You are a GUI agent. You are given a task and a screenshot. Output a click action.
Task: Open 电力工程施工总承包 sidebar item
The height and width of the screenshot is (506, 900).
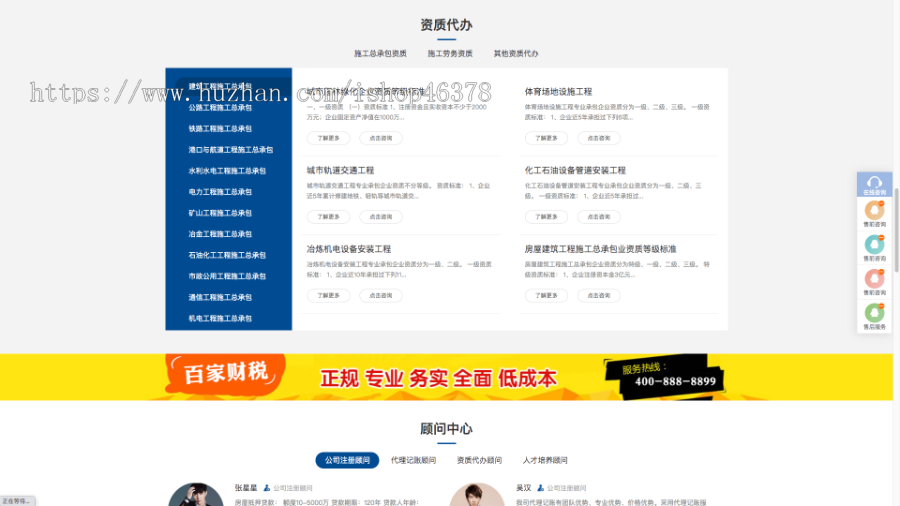tap(220, 192)
